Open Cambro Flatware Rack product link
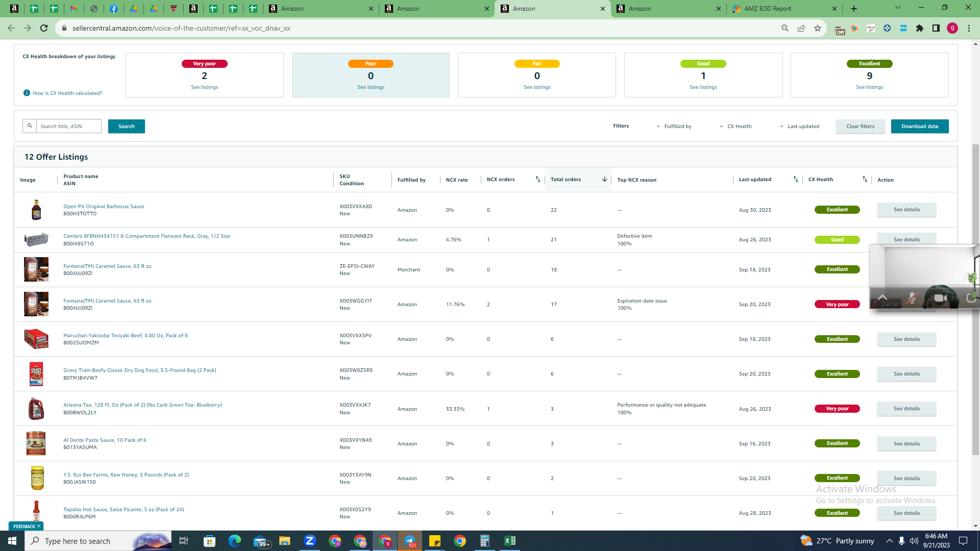 point(147,236)
